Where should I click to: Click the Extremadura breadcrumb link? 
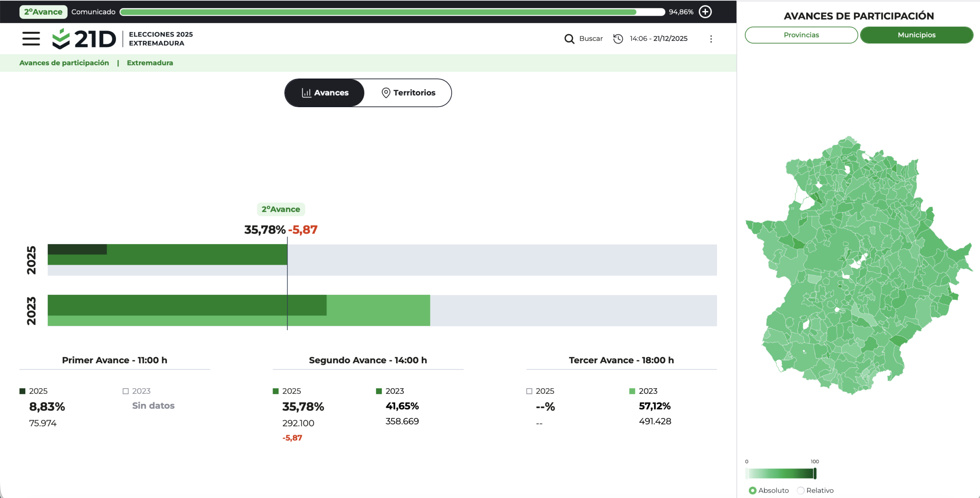150,63
